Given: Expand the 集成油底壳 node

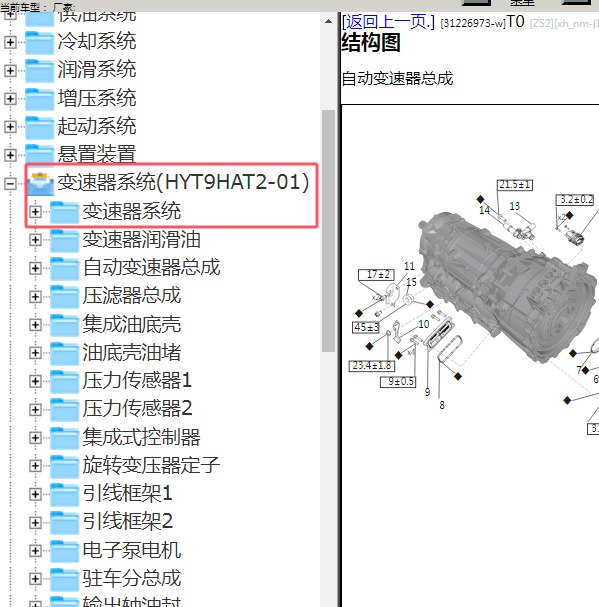Looking at the screenshot, I should 35,325.
